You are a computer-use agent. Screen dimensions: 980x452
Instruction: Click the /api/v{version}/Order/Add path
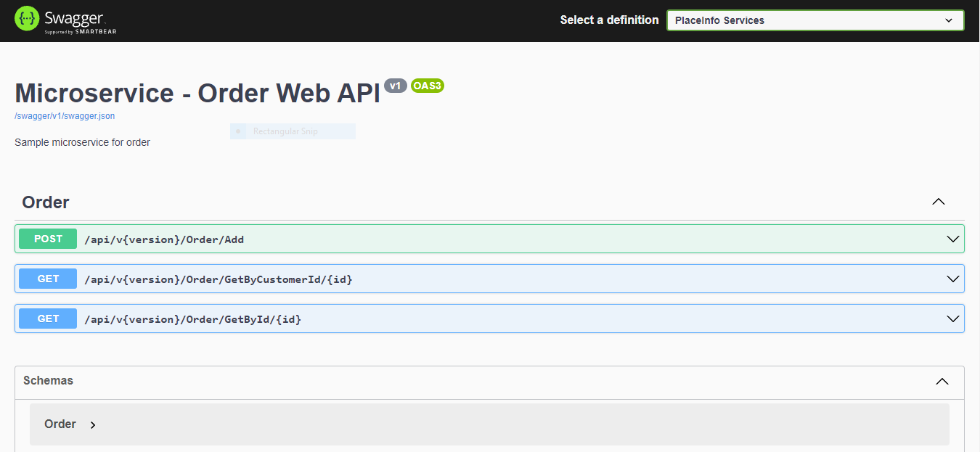164,239
